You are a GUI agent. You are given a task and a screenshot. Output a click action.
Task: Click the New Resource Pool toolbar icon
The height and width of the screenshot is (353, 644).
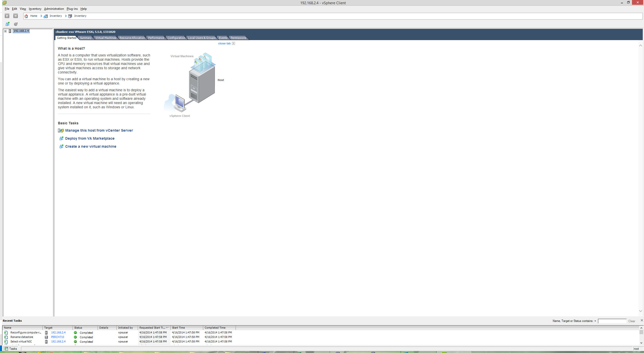pyautogui.click(x=16, y=24)
